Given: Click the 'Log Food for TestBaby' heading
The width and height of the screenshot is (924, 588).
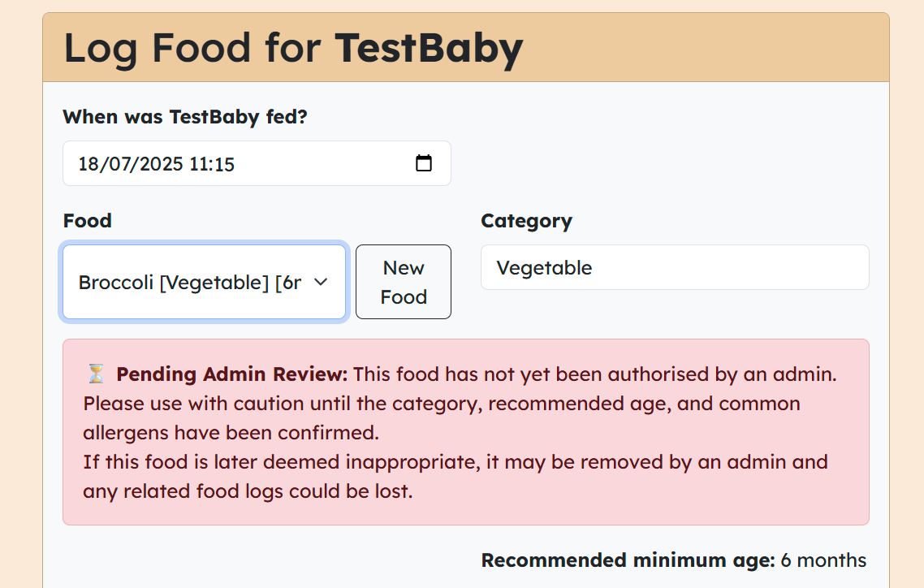Looking at the screenshot, I should click(x=293, y=48).
